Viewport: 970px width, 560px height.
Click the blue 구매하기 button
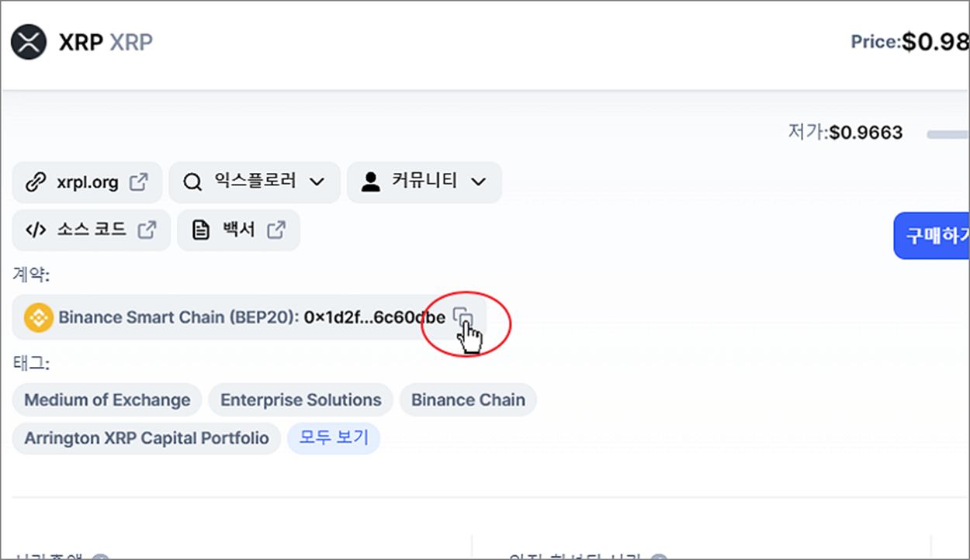coord(932,236)
